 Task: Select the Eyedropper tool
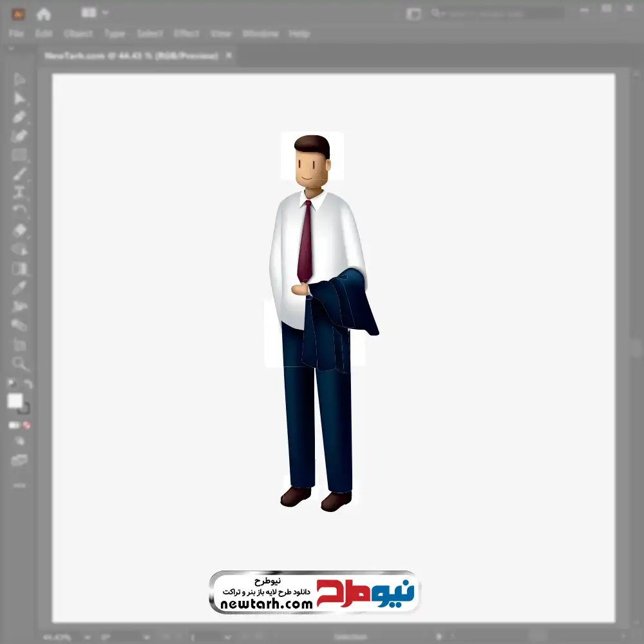[19, 287]
